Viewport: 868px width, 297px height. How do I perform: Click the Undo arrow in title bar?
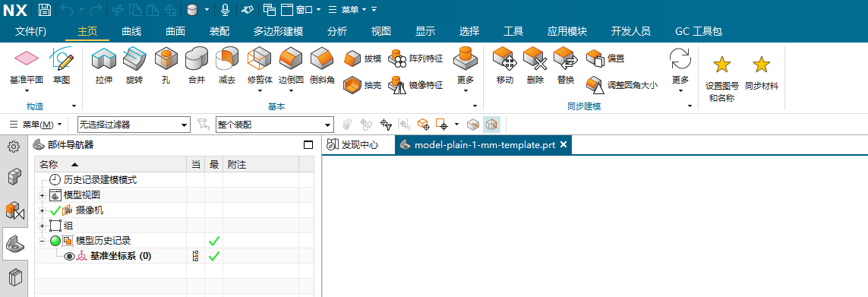coord(66,9)
